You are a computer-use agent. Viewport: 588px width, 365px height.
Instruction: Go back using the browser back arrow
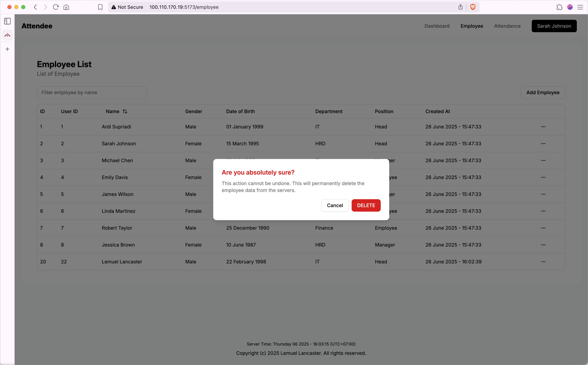(35, 7)
